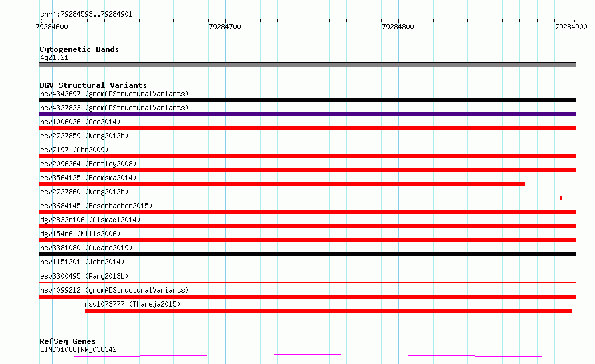Open variant esv2096264 (Bentley2008) label
Screen dimensions: 595x364
click(x=88, y=164)
